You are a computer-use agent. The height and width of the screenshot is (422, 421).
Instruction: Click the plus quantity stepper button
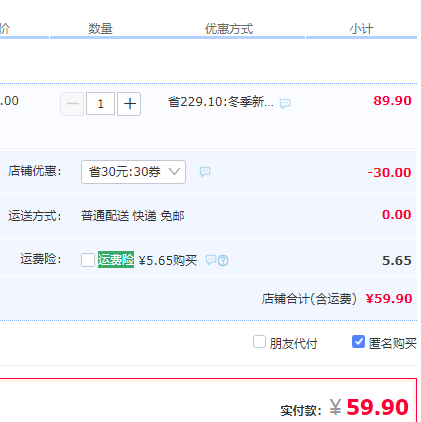click(x=129, y=104)
